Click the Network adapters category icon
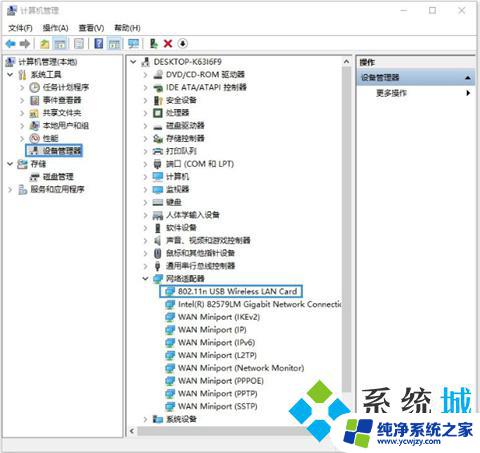This screenshot has height=453, width=480. (x=158, y=279)
